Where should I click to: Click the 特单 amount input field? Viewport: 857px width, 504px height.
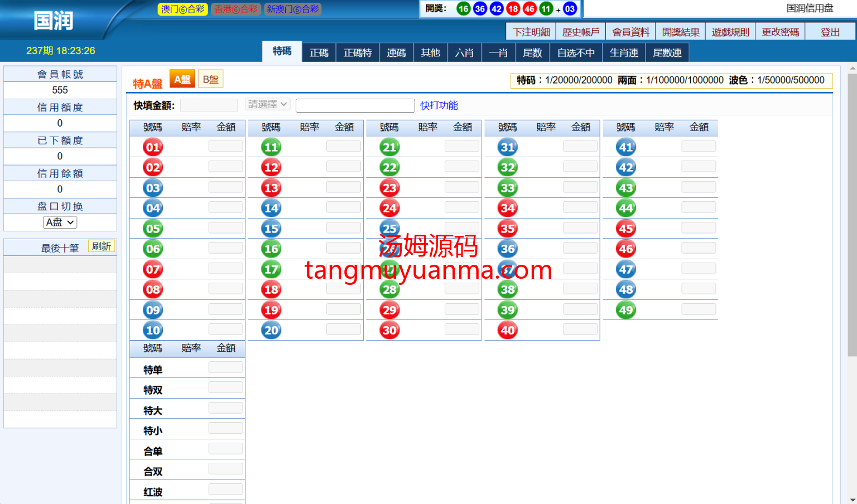tap(225, 367)
